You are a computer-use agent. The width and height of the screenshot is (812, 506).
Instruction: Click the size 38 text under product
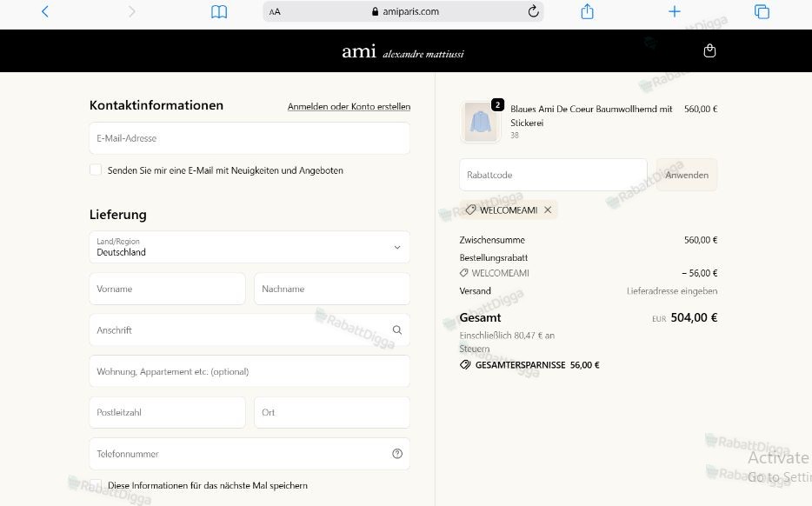click(x=514, y=135)
